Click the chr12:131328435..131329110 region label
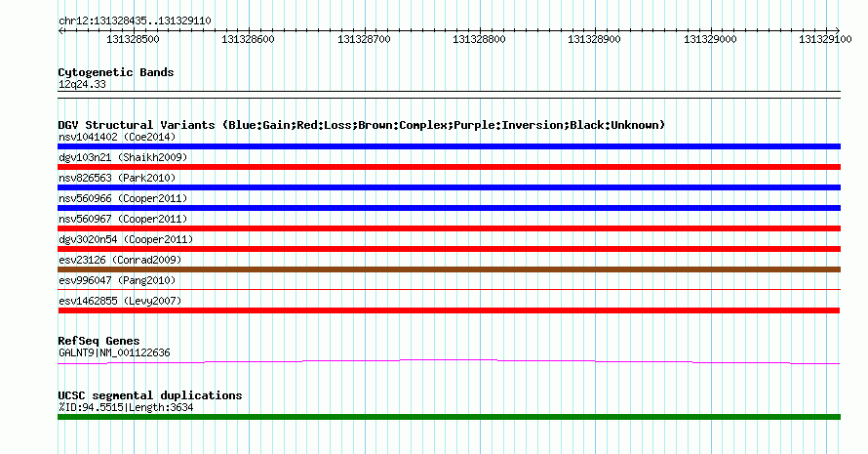 [x=135, y=21]
